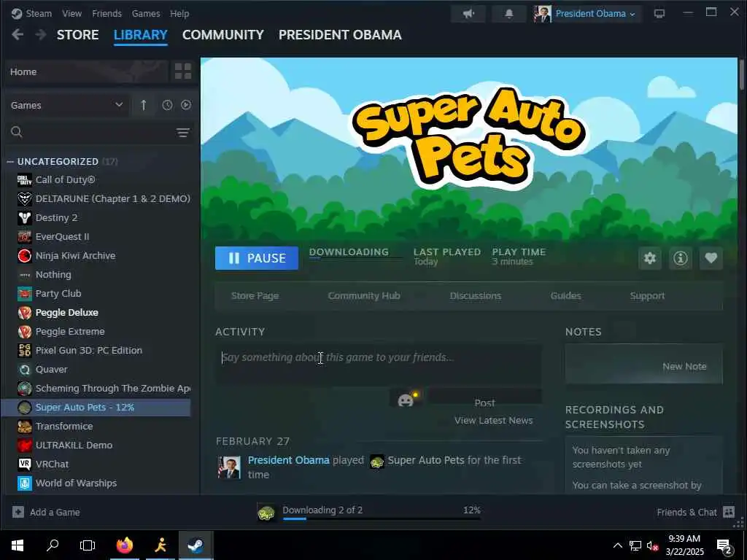The image size is (747, 560).
Task: Select Super Auto Pets - 12% entry
Action: pos(96,408)
